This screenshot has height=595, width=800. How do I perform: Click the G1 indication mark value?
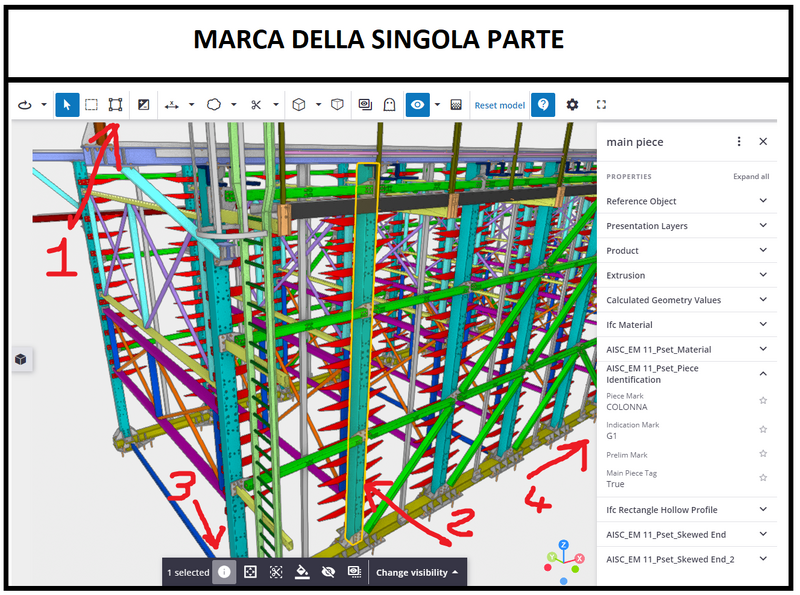(611, 436)
